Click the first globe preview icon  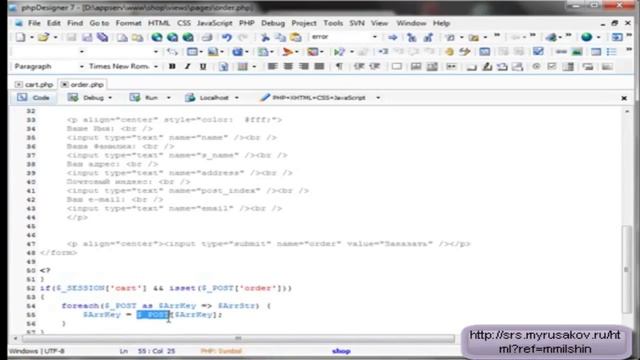click(157, 38)
